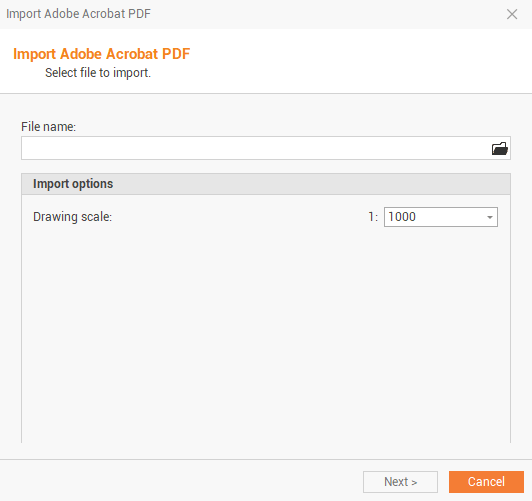Click the Drawing scale label
This screenshot has width=532, height=501.
[72, 217]
